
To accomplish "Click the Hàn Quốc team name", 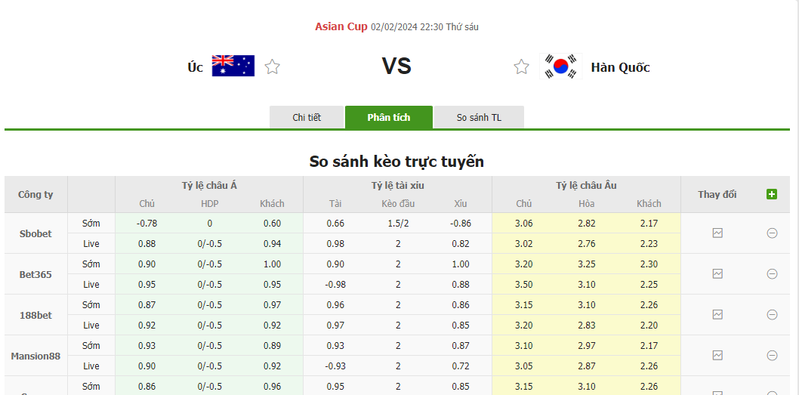I will [x=620, y=67].
